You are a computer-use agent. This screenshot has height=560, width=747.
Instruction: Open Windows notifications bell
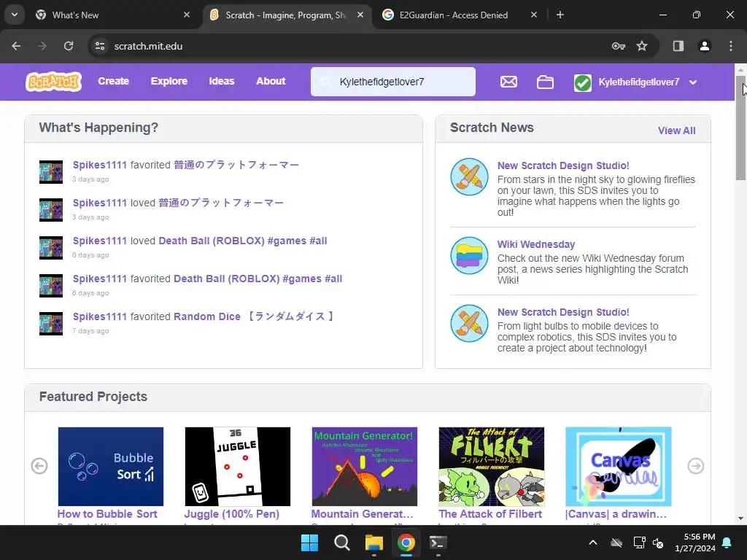[727, 542]
